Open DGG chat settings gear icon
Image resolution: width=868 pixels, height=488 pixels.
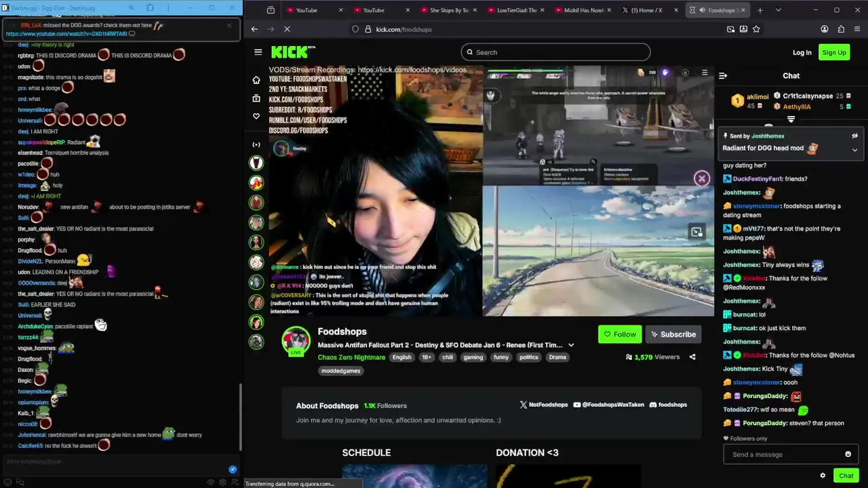pos(222,483)
